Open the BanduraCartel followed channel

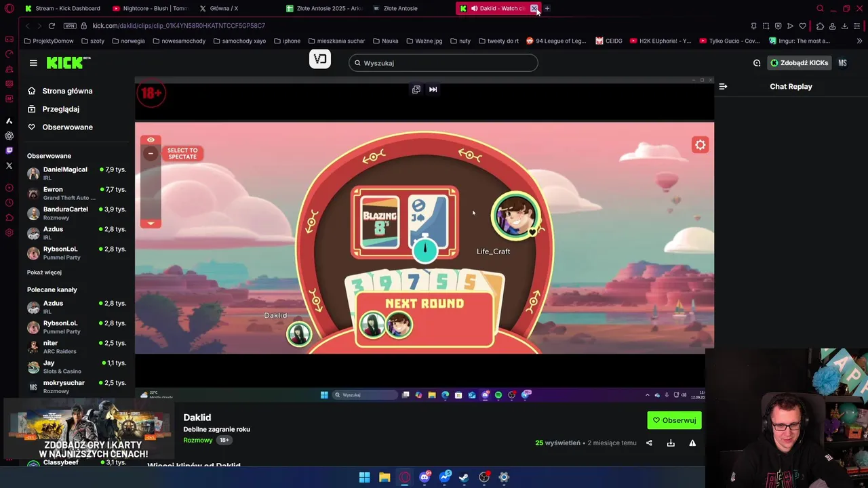(x=76, y=213)
